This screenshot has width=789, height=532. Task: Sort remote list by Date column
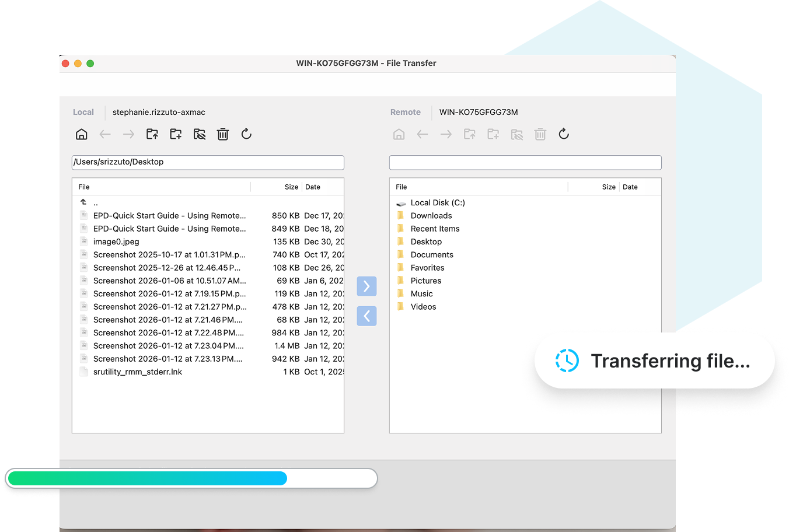pyautogui.click(x=630, y=187)
